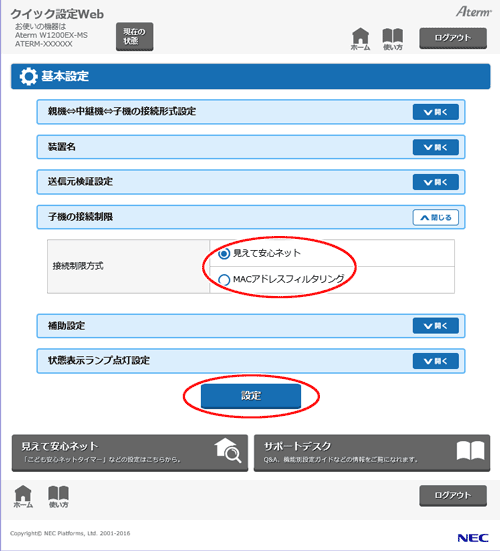
Task: Click the blue 設定 button
Action: click(x=251, y=396)
